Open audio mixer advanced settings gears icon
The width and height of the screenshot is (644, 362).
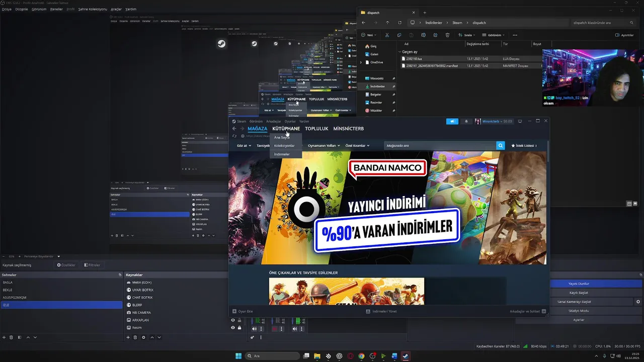[x=252, y=337]
